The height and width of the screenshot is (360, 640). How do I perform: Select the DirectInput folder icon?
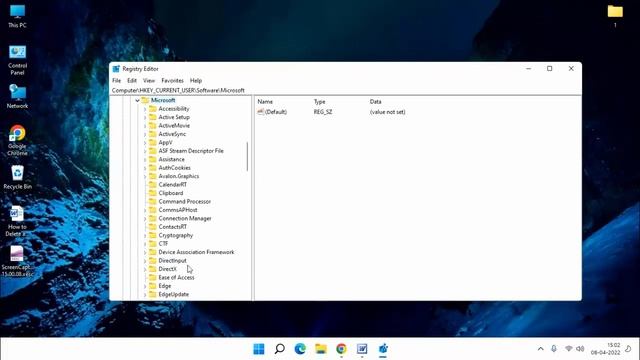tap(153, 260)
